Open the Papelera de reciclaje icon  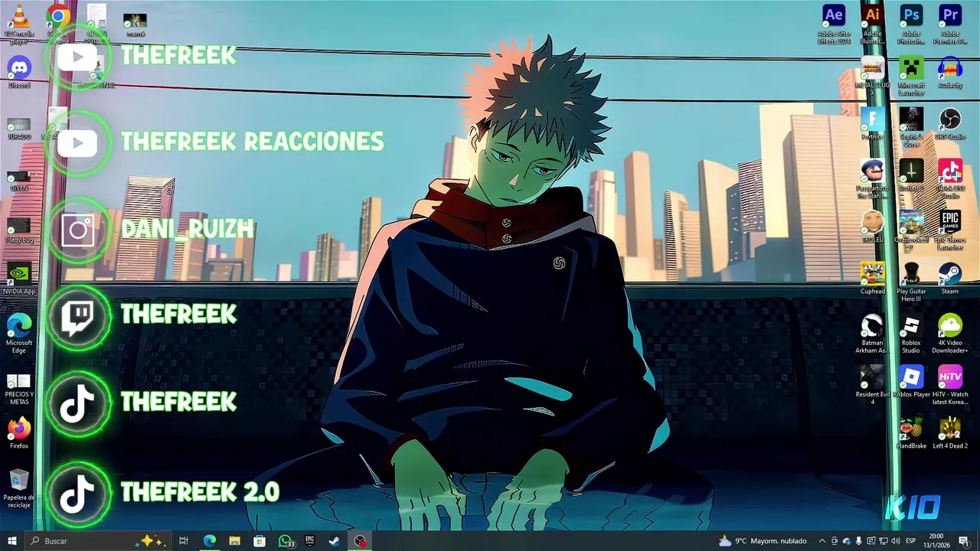pos(18,488)
